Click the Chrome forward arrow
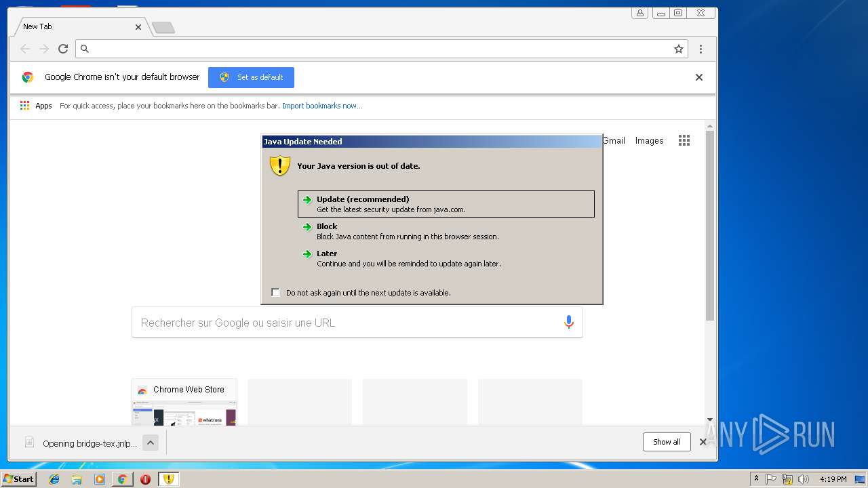 pos(44,49)
